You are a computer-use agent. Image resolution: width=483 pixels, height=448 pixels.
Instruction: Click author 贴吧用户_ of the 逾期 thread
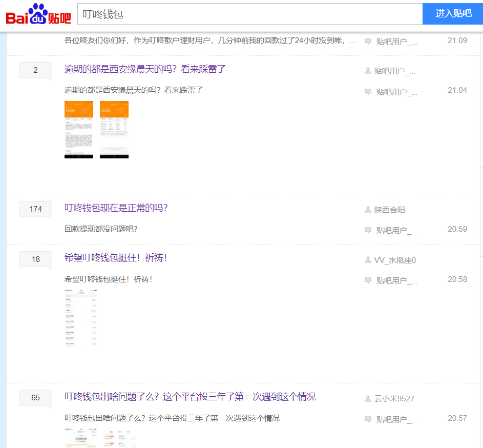pos(394,71)
